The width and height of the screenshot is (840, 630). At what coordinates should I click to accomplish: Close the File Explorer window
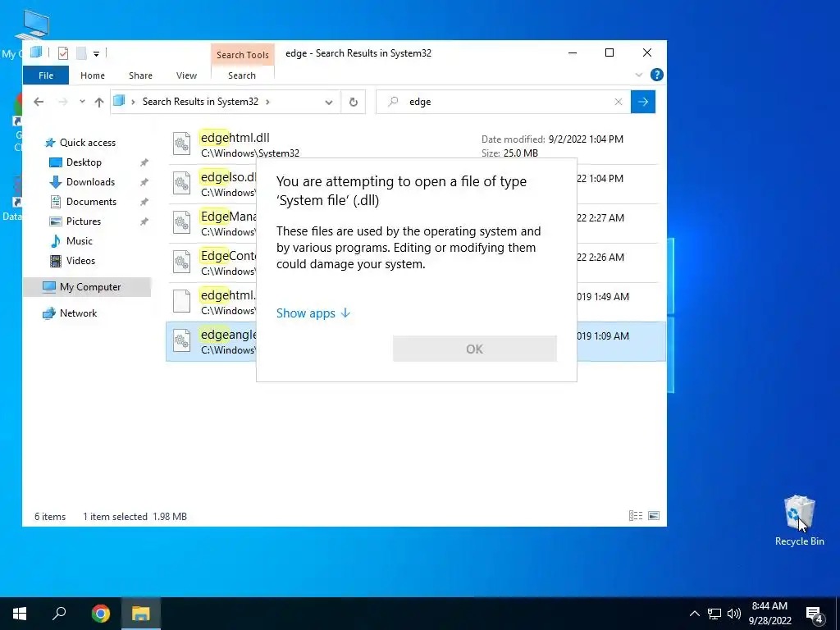click(x=647, y=52)
